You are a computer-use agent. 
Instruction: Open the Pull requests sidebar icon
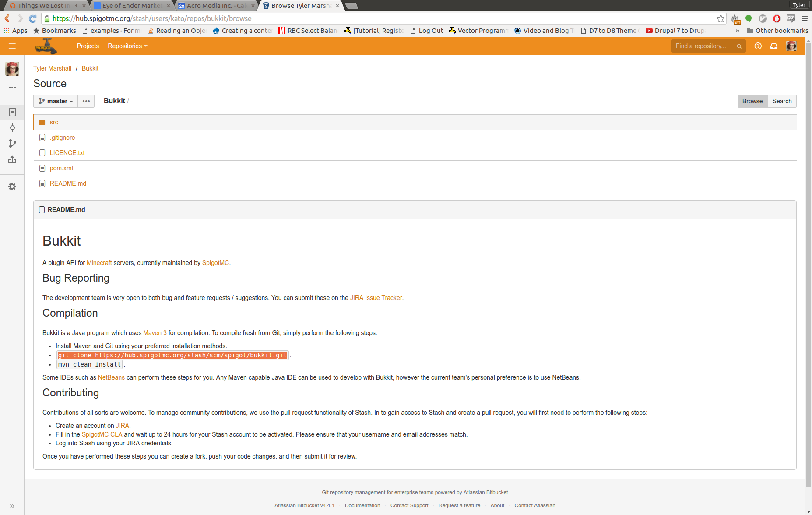(12, 159)
